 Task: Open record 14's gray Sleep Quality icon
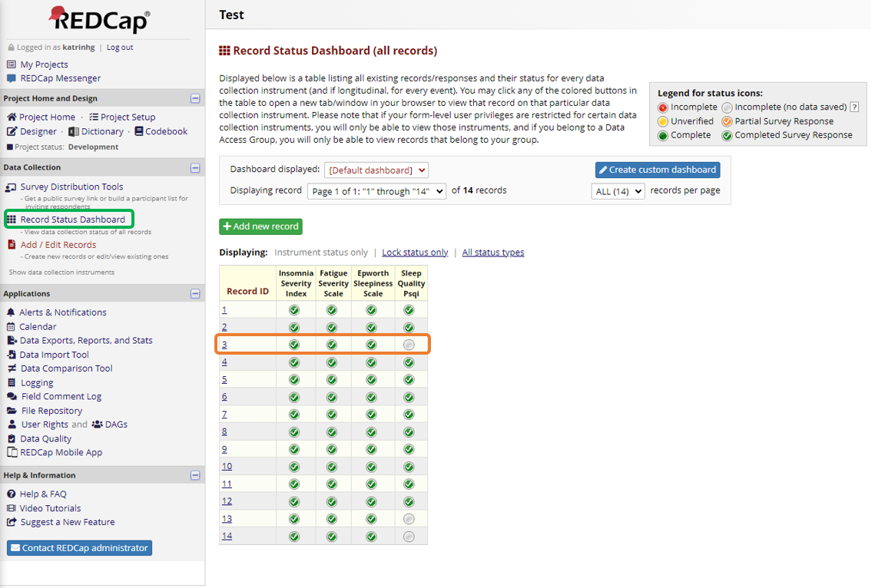409,537
